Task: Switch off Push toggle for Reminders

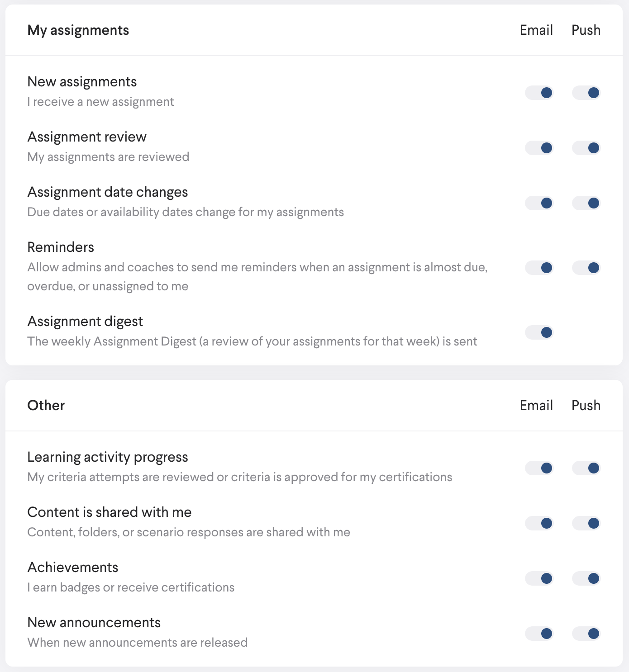Action: tap(586, 268)
